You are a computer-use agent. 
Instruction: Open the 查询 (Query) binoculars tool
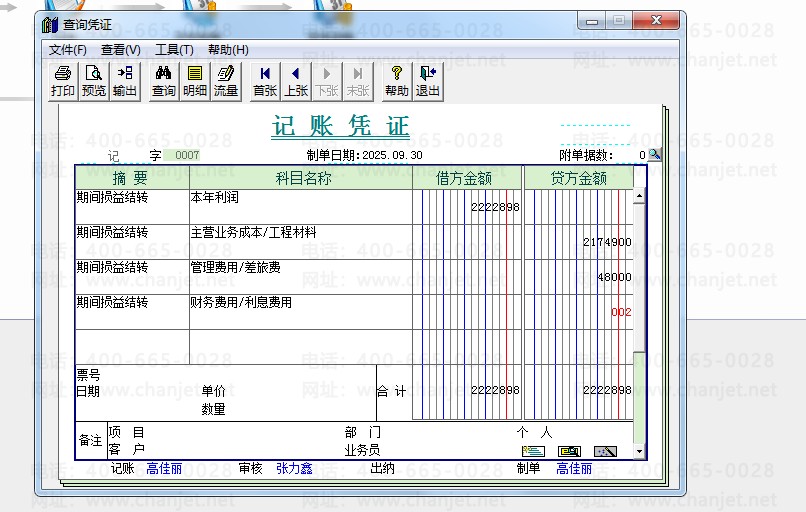(x=163, y=81)
